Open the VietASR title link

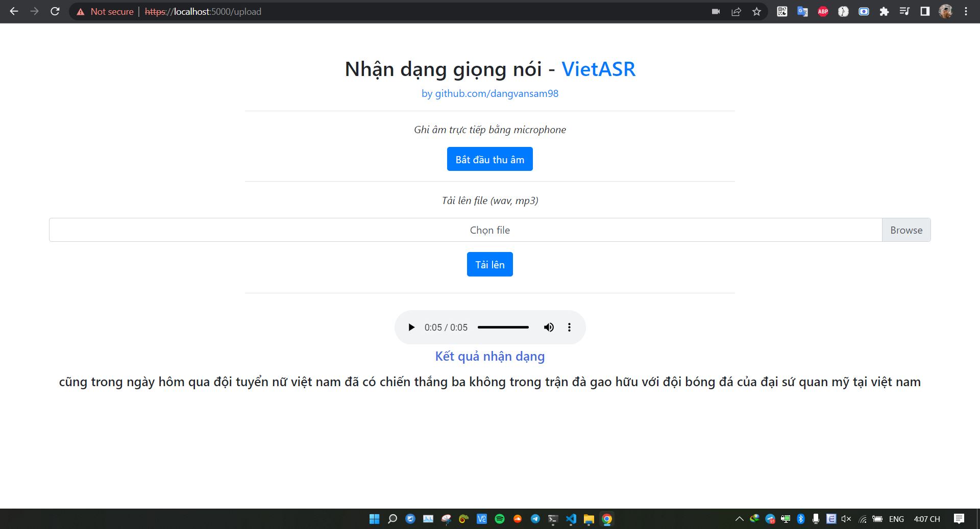598,69
